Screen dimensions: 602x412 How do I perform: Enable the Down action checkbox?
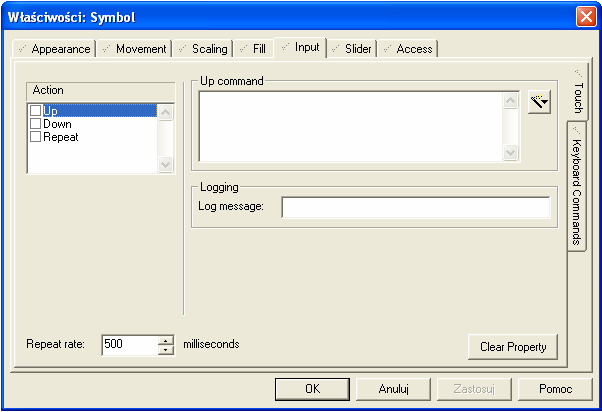[x=36, y=124]
